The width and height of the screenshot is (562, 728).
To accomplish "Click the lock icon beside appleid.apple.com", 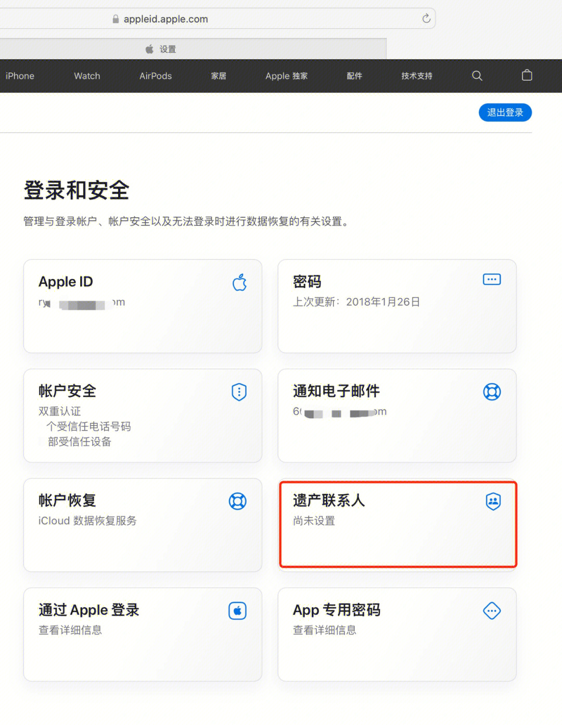I will 116,19.
